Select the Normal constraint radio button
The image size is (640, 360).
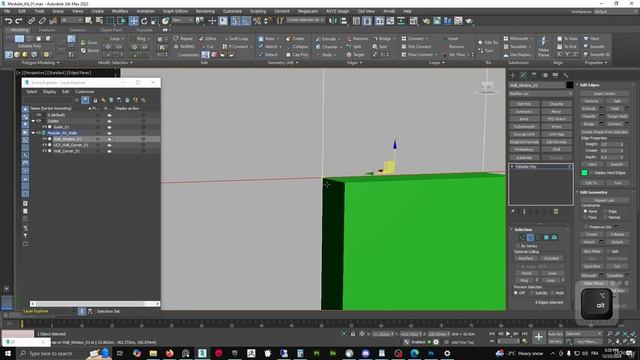[x=605, y=217]
